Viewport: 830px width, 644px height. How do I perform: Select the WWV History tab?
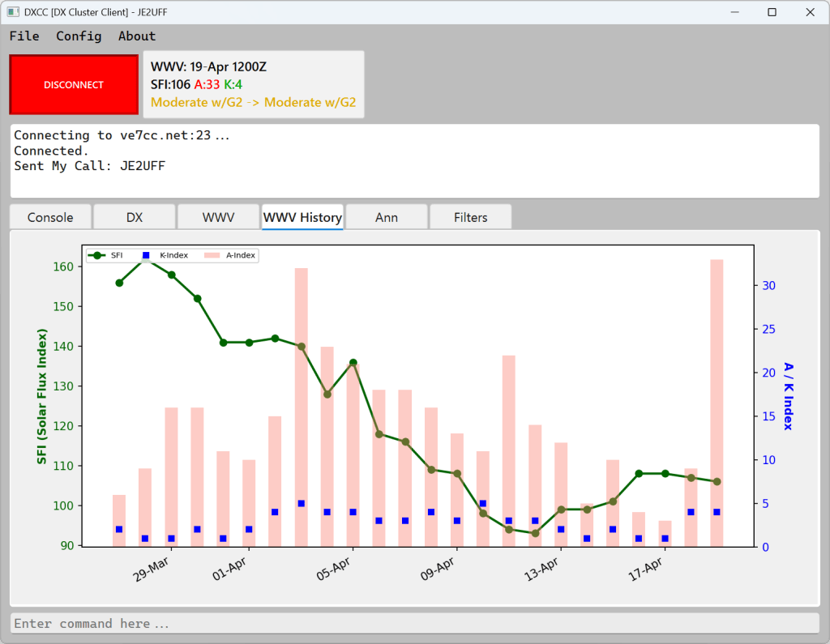(x=302, y=217)
